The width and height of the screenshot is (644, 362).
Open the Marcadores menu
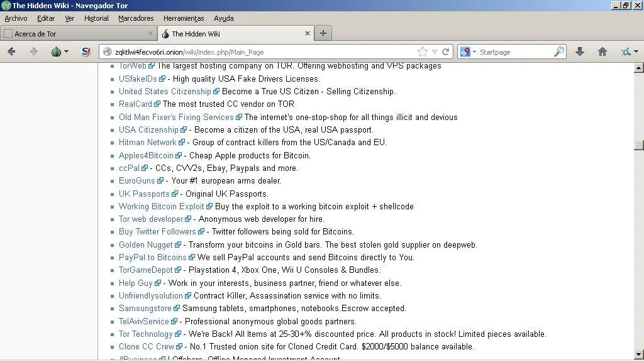tap(136, 18)
